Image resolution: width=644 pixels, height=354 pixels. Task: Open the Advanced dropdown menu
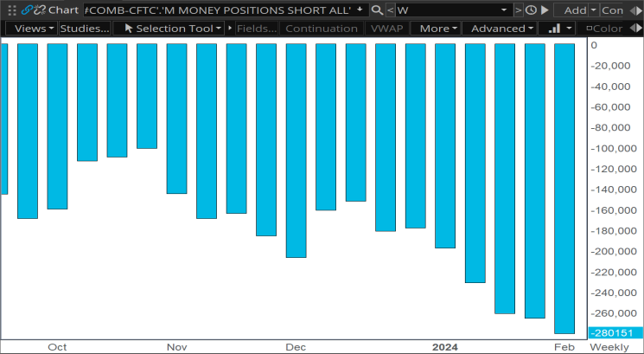click(x=500, y=29)
